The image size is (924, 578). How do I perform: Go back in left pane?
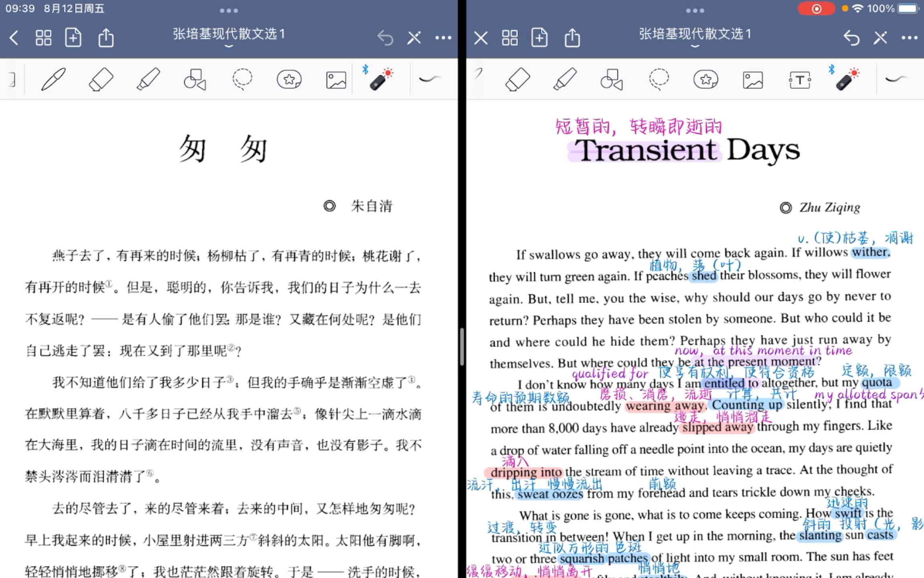point(14,38)
